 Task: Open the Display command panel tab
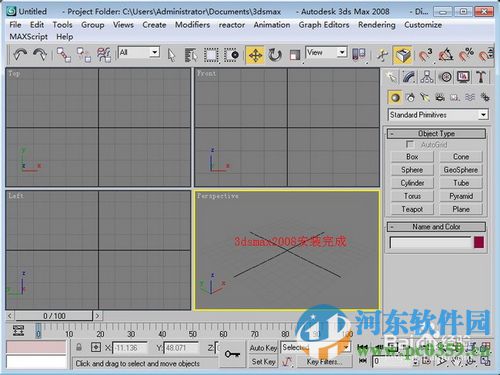tap(463, 77)
